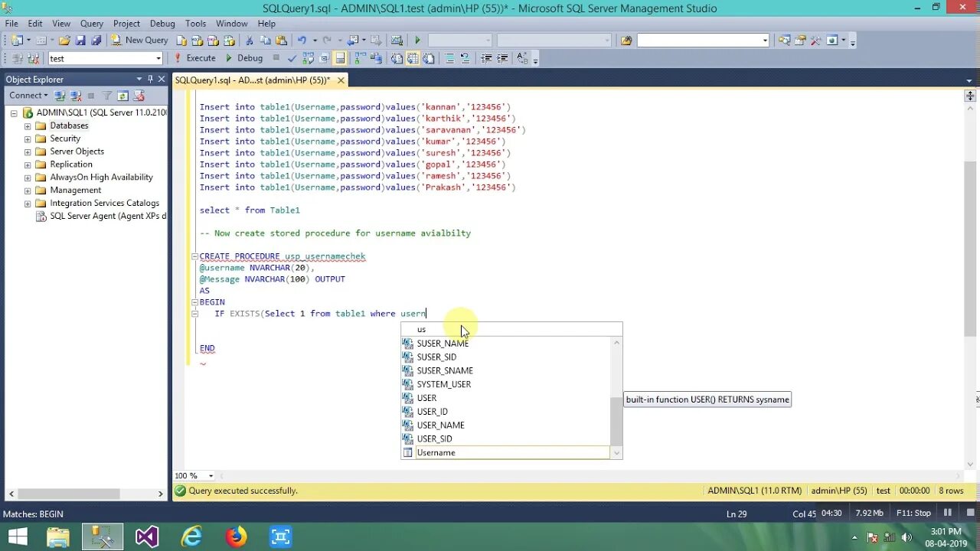This screenshot has height=551, width=980.
Task: Click the Increase Indent icon
Action: (502, 58)
